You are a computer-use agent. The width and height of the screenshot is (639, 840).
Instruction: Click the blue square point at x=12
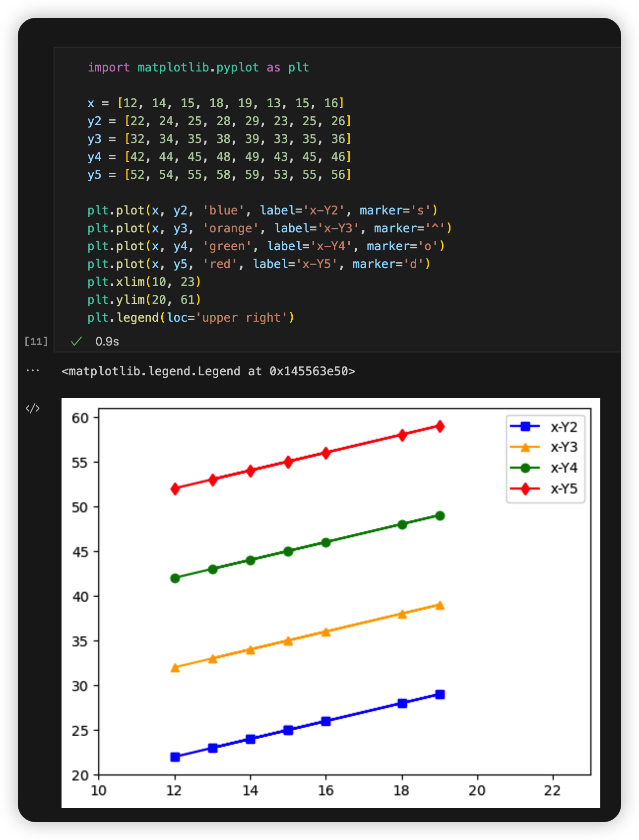175,757
